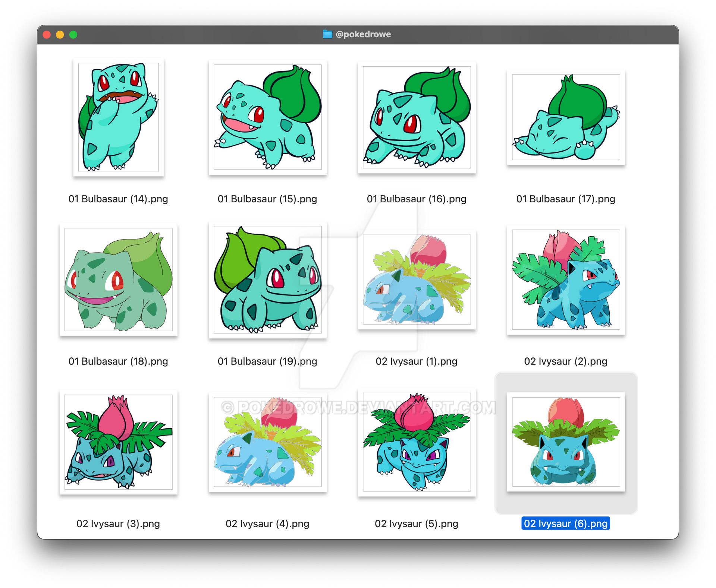This screenshot has height=588, width=716.
Task: Minimize the window with the yellow button
Action: [x=60, y=35]
